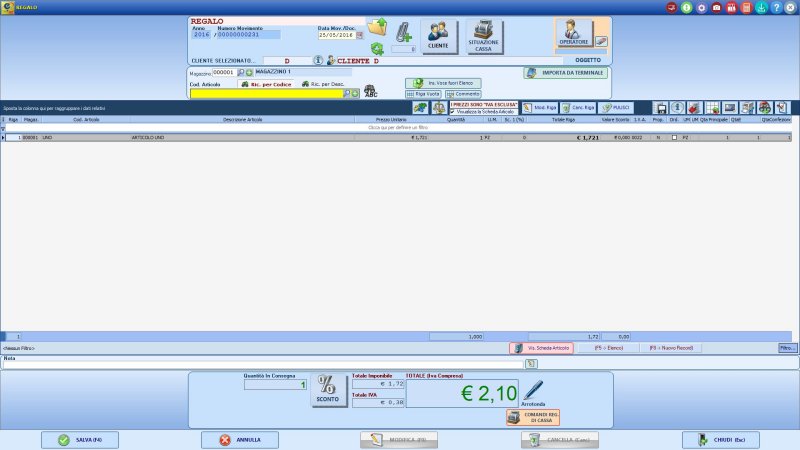Click the Totale Riga column header

pyautogui.click(x=563, y=119)
